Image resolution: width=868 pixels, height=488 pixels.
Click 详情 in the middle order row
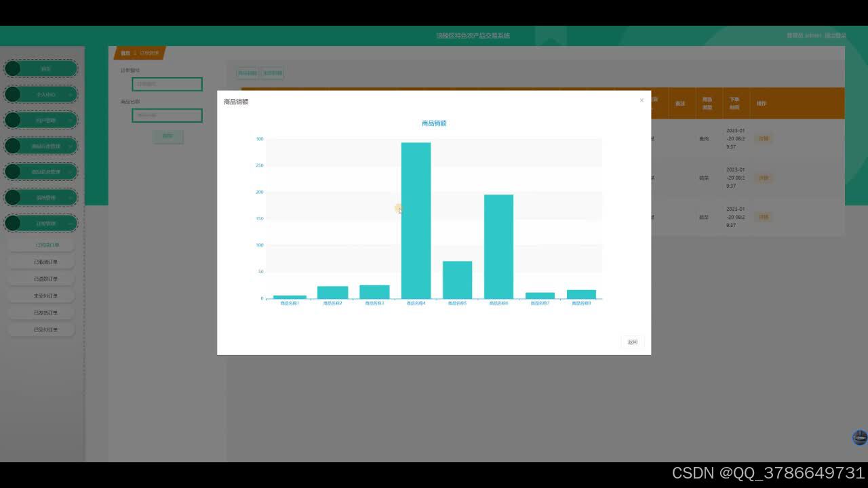[764, 178]
